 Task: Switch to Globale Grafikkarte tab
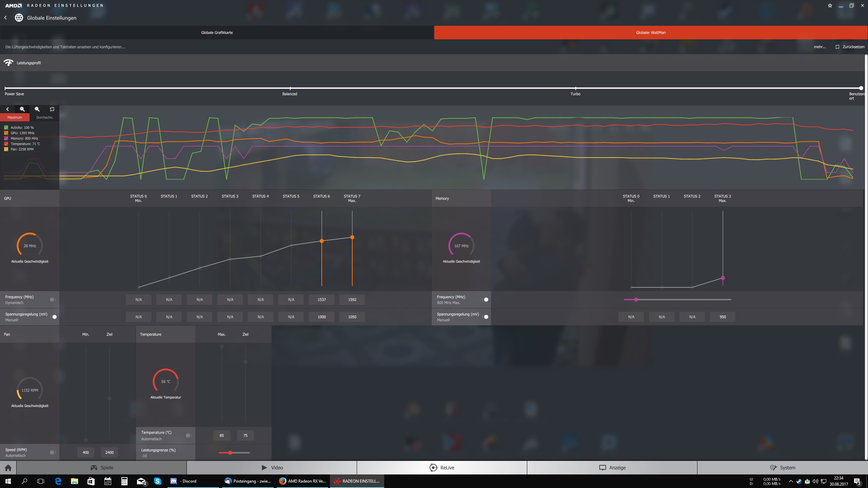pyautogui.click(x=217, y=33)
